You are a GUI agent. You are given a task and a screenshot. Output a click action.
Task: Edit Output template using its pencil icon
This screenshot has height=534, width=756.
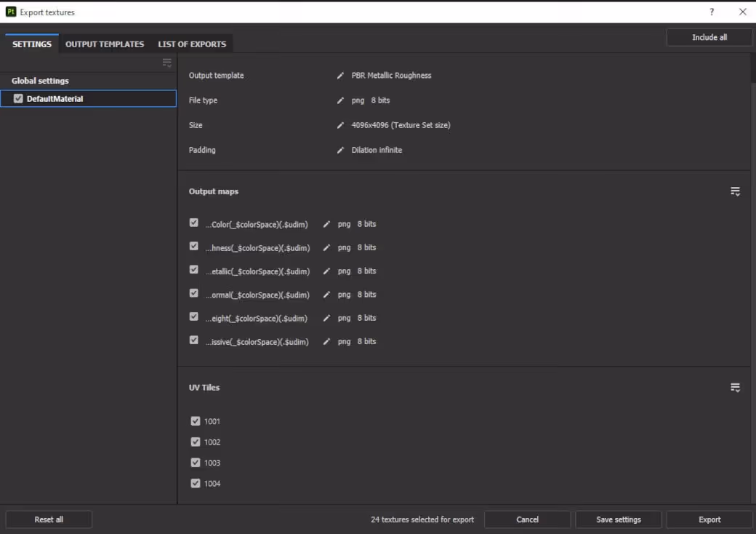(340, 75)
